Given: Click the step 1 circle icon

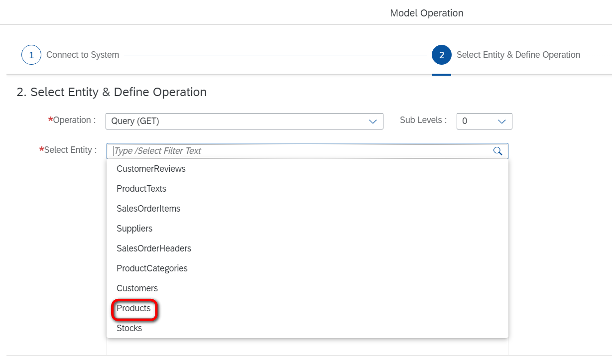Looking at the screenshot, I should (x=31, y=55).
